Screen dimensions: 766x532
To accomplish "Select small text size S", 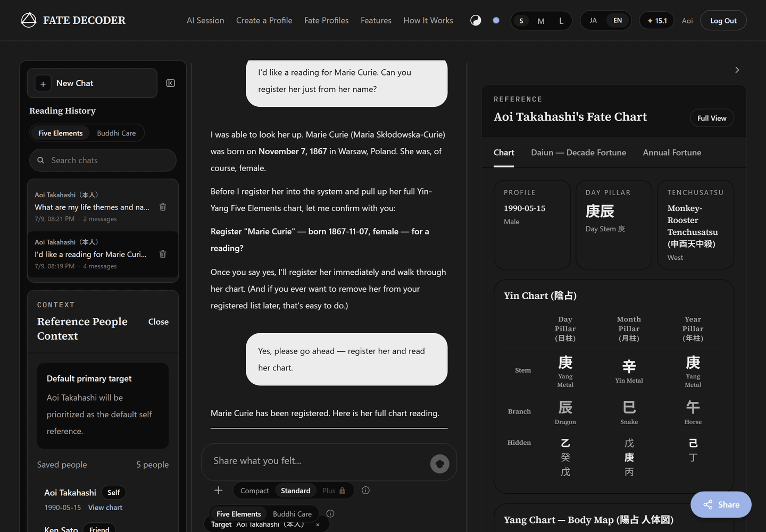I will (521, 21).
